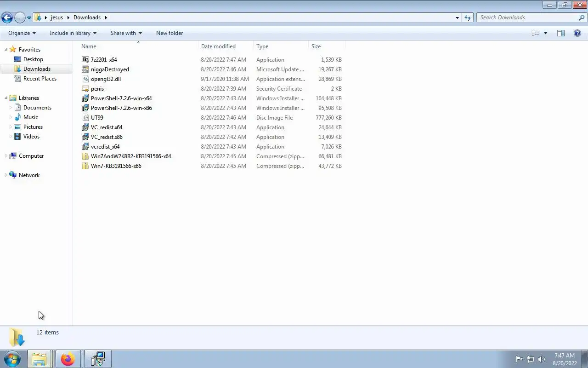Sort by the Type column header
The width and height of the screenshot is (588, 368).
click(281, 46)
